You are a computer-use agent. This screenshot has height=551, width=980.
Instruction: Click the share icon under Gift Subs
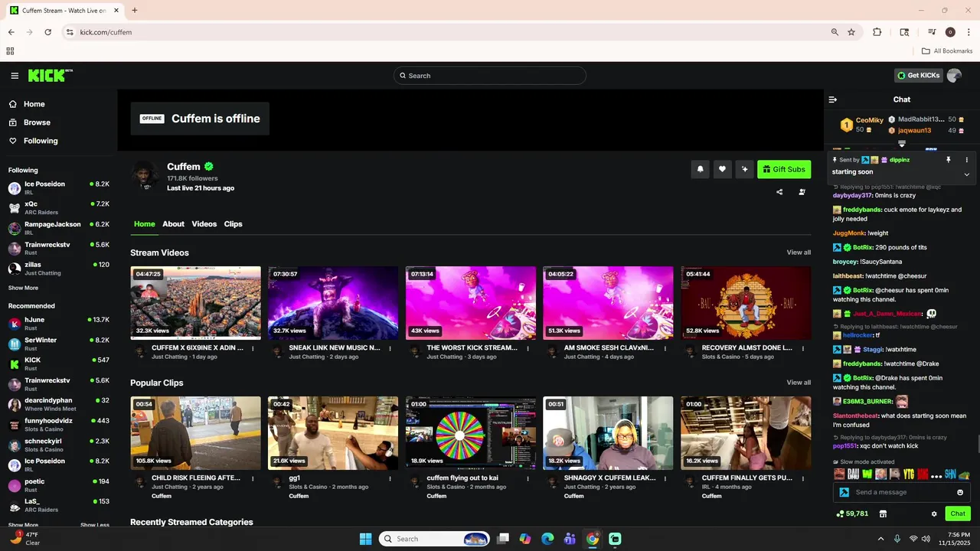point(779,192)
